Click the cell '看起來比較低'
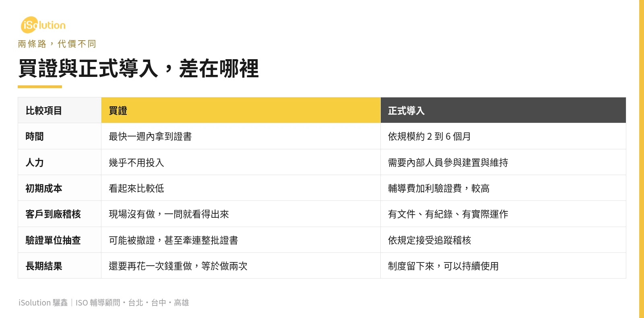Screen dimensions: 644x318 coord(241,188)
